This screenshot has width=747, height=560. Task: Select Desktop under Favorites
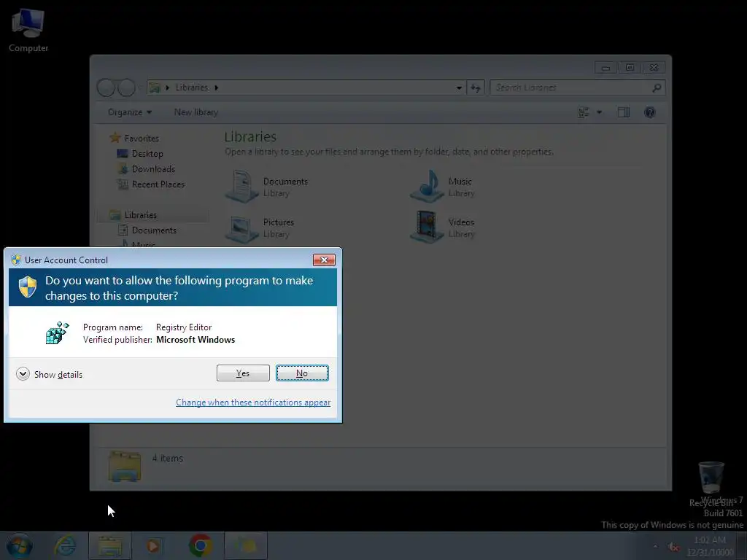click(x=140, y=153)
